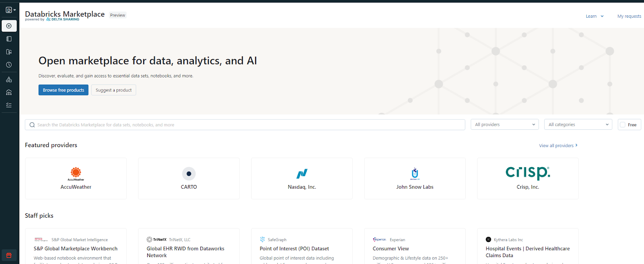Click the Suggest a product button
Viewport: 644px width, 264px height.
click(114, 90)
